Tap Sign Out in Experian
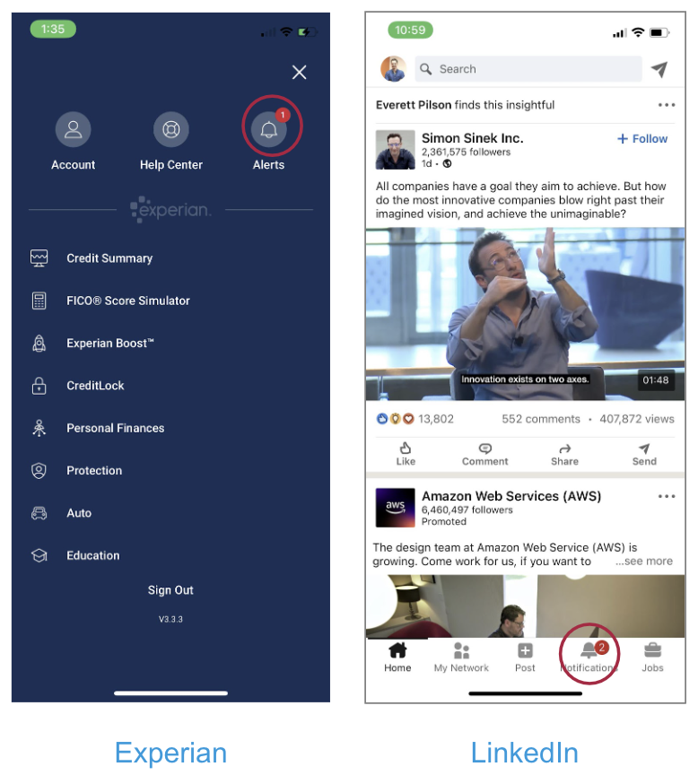 [x=170, y=590]
